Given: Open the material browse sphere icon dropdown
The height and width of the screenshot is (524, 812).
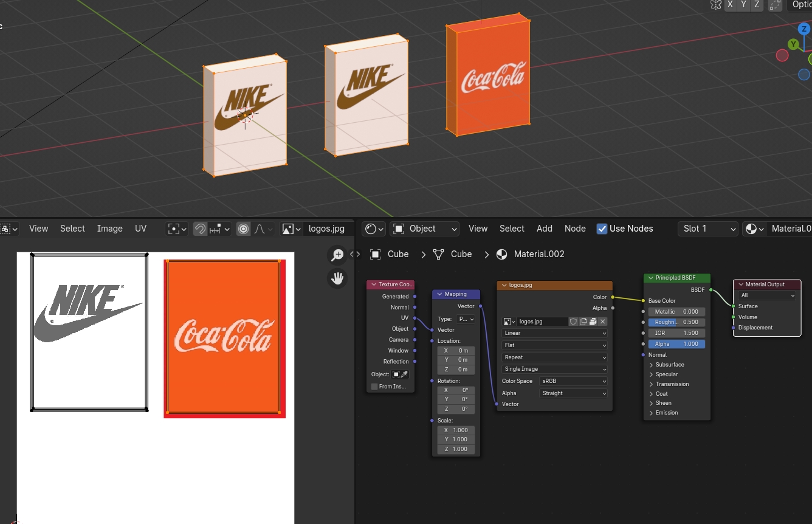Looking at the screenshot, I should click(754, 229).
